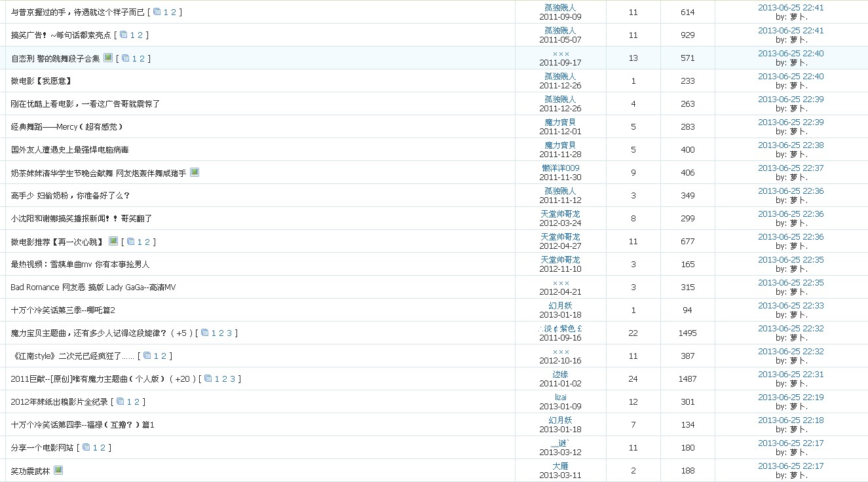This screenshot has height=482, width=868.
Task: Click pages icon next to 2012年妹纸出模影片全纪录
Action: click(121, 402)
